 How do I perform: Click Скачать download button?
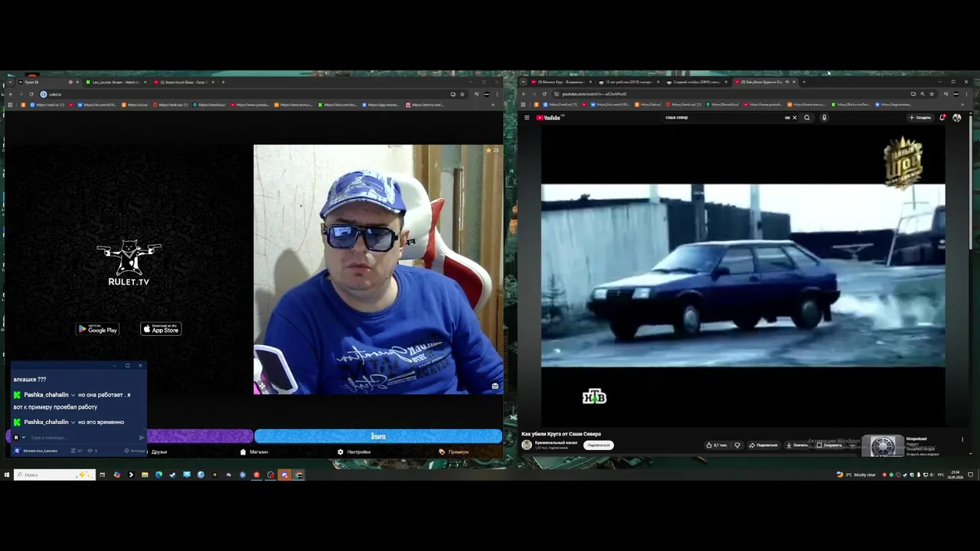click(x=798, y=445)
